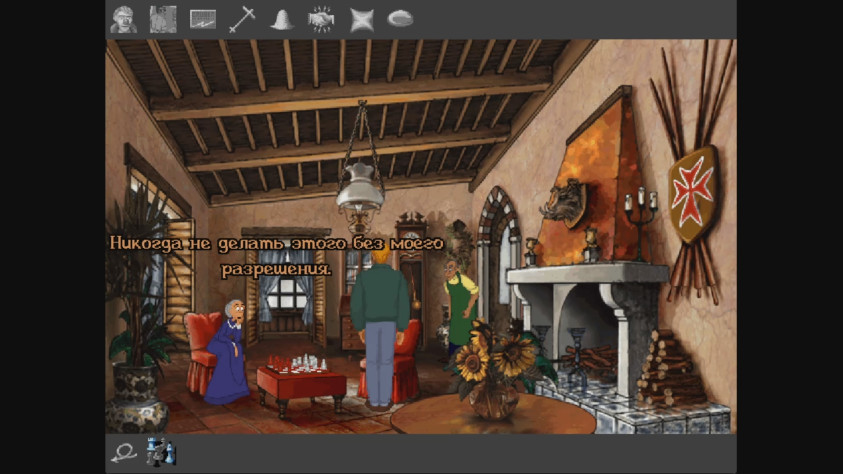Choose the bell-shaped hat topic icon

tap(281, 19)
